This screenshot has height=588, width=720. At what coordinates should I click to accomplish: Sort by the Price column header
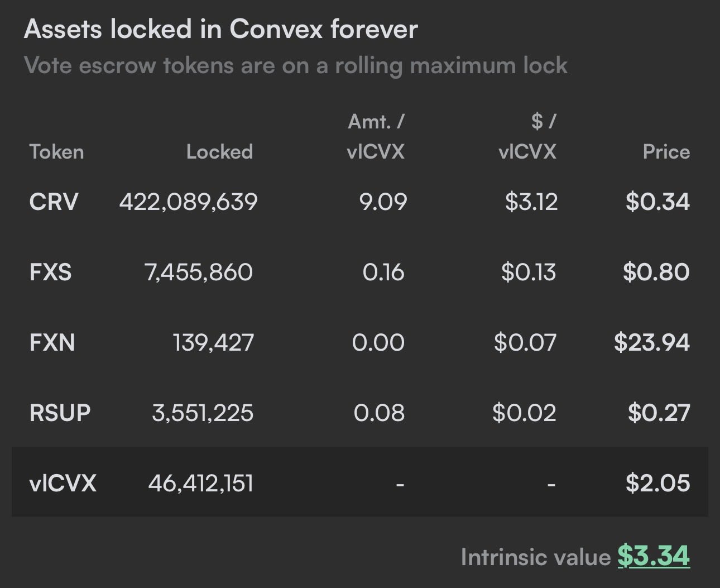tap(666, 152)
